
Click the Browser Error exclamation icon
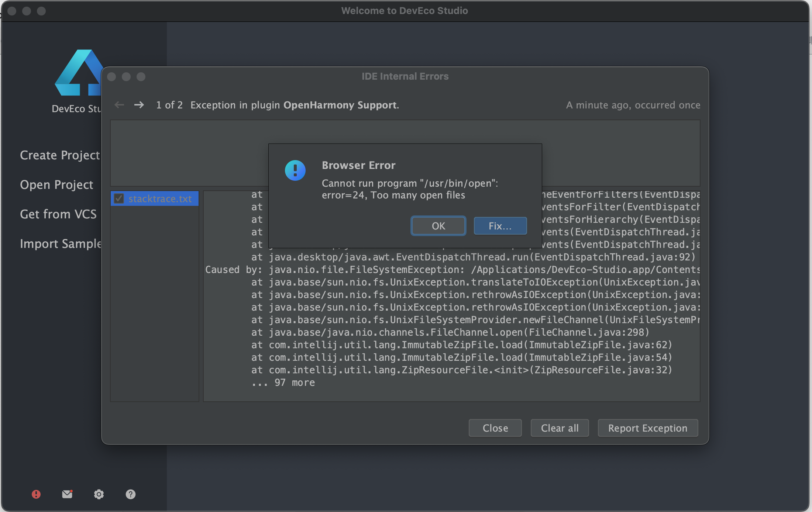295,170
